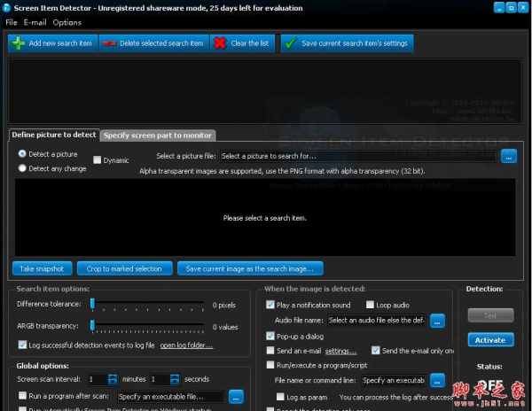The image size is (532, 411).
Task: Click the red minus Delete selected search item icon
Action: (x=109, y=43)
